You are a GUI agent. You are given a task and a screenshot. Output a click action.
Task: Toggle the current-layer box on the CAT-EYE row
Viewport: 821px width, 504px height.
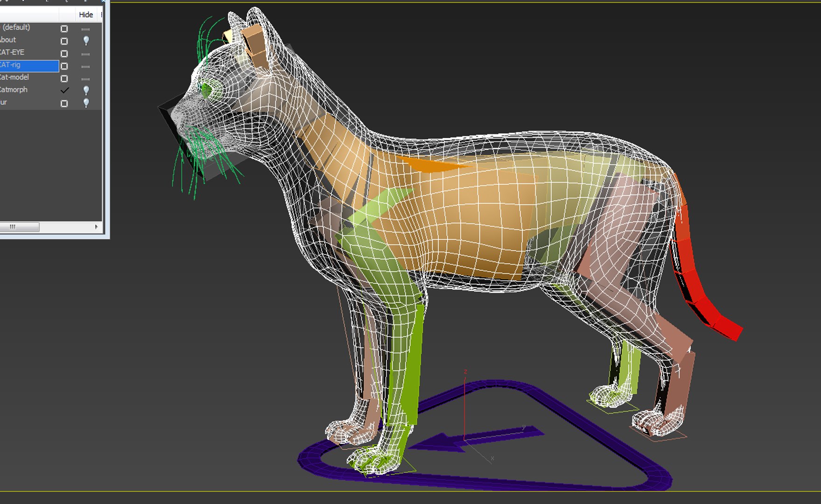pyautogui.click(x=64, y=54)
